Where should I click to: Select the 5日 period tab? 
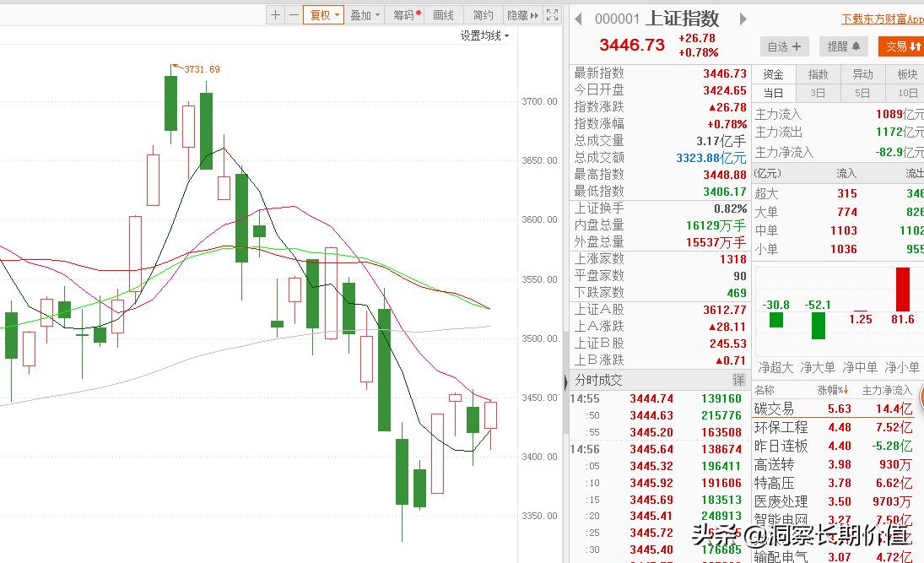(862, 93)
